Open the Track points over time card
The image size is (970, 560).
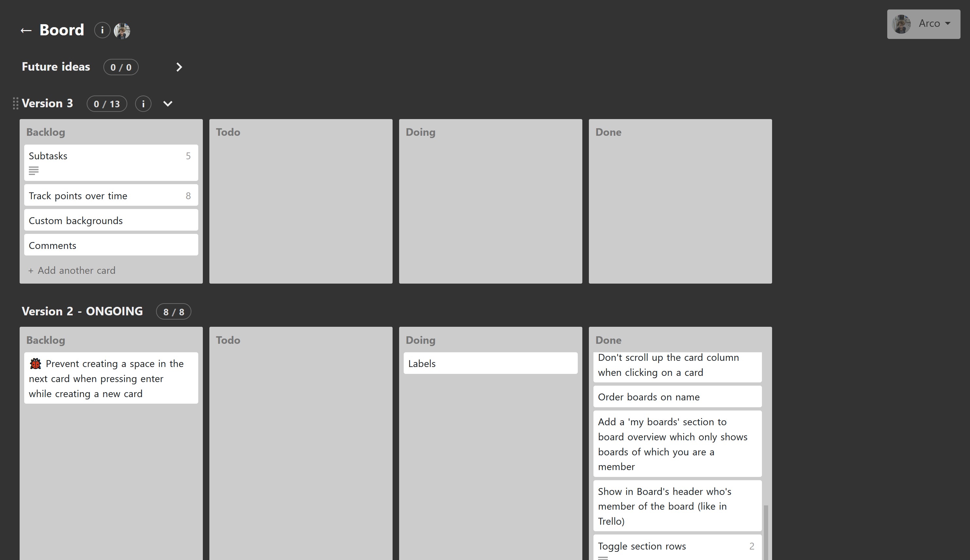tap(111, 195)
